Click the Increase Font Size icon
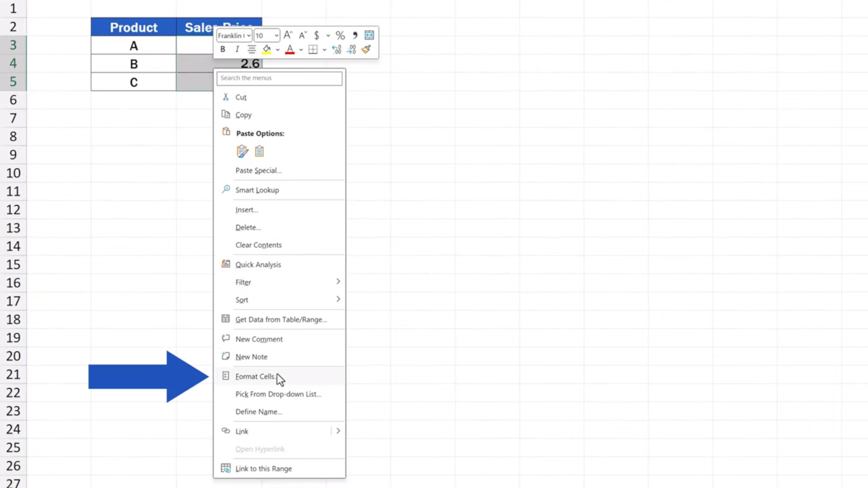This screenshot has height=488, width=868. [x=288, y=35]
